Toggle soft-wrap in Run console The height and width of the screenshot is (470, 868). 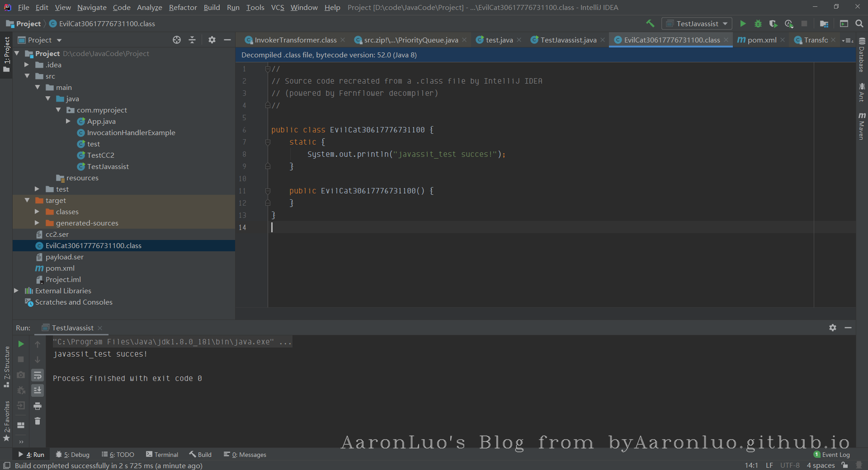[x=38, y=375]
